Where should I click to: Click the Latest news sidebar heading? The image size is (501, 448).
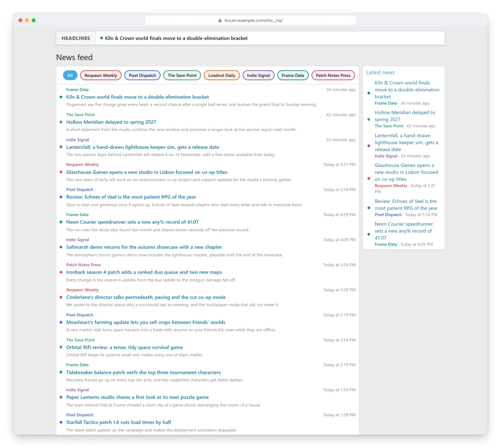click(x=380, y=72)
